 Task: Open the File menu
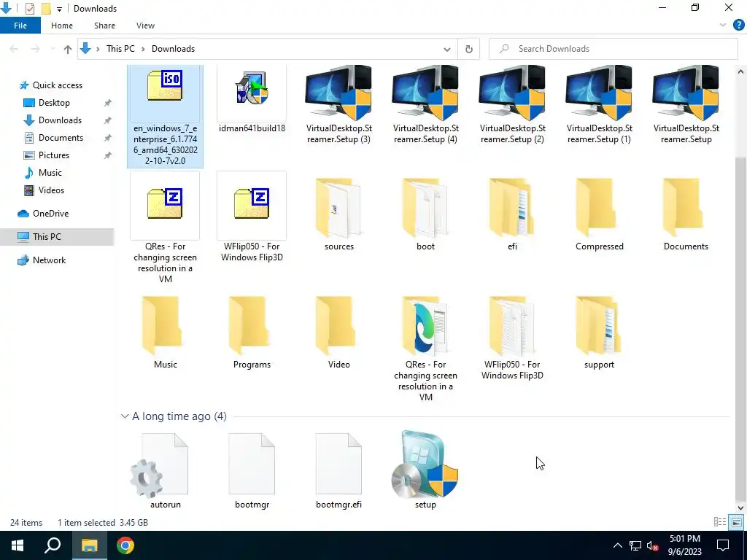point(20,26)
